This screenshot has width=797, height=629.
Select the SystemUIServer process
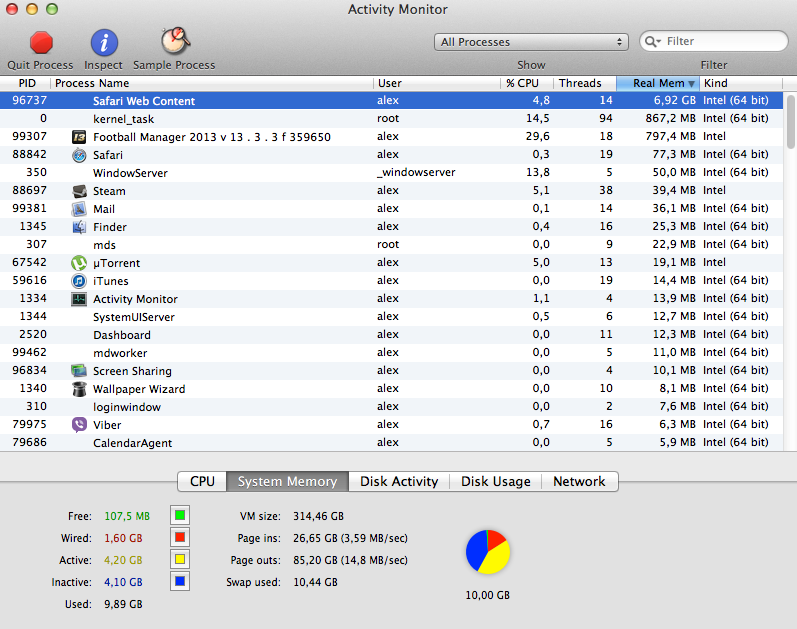pos(391,317)
